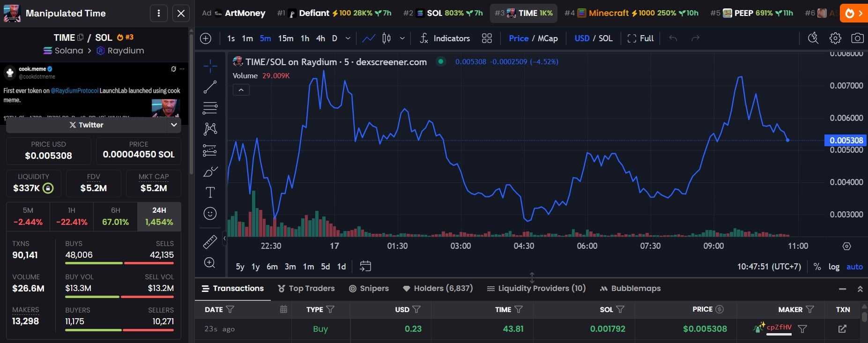Open the layout grid selector icon

(487, 38)
